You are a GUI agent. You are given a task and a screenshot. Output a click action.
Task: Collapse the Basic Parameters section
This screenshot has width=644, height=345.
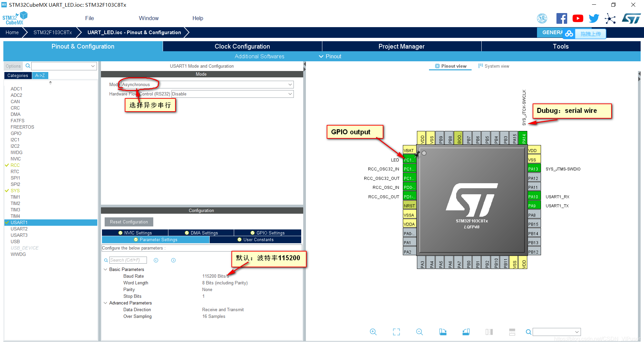click(x=105, y=269)
